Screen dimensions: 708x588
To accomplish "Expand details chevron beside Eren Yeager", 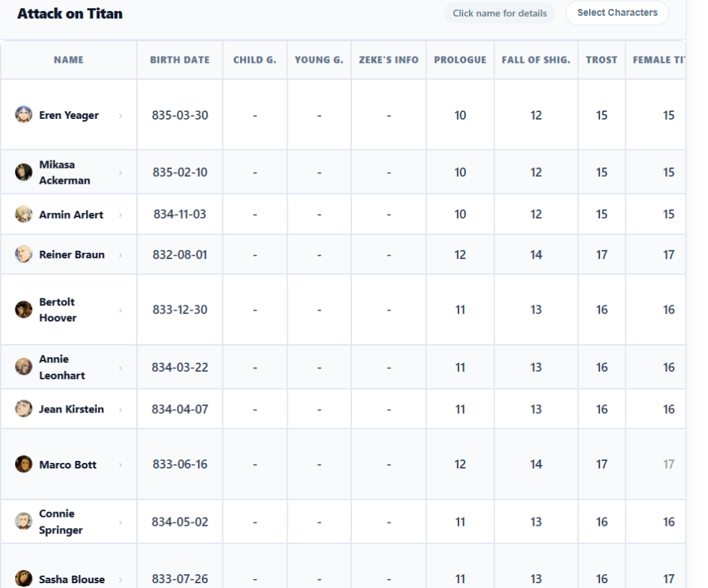I will (x=120, y=116).
